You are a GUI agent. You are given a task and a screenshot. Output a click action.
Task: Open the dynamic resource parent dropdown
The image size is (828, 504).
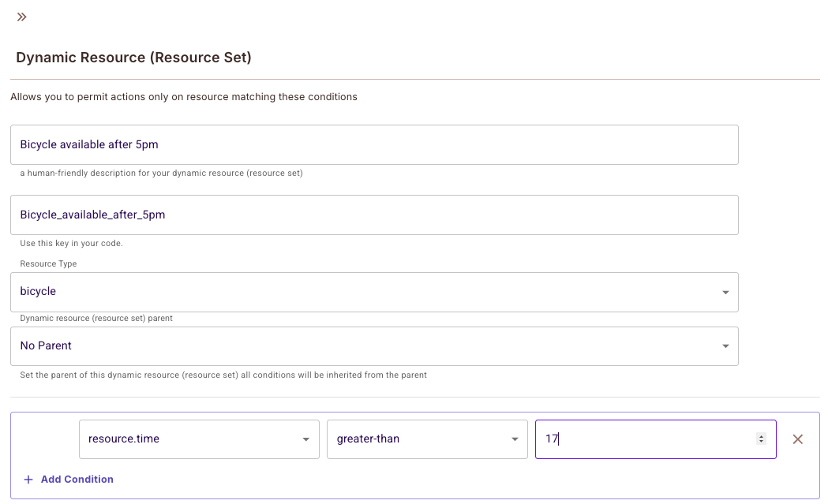(375, 345)
